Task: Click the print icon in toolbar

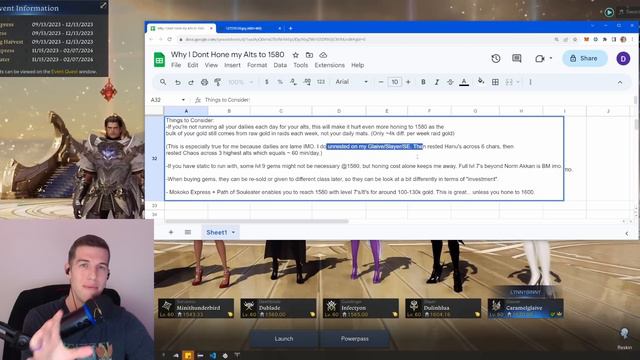Action: tap(204, 82)
